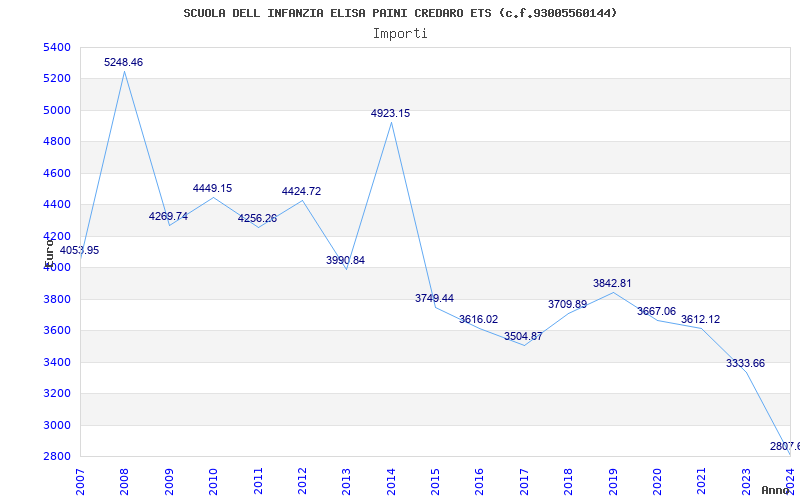Click the 5200 y-axis tick label
The width and height of the screenshot is (800, 500).
pos(58,79)
